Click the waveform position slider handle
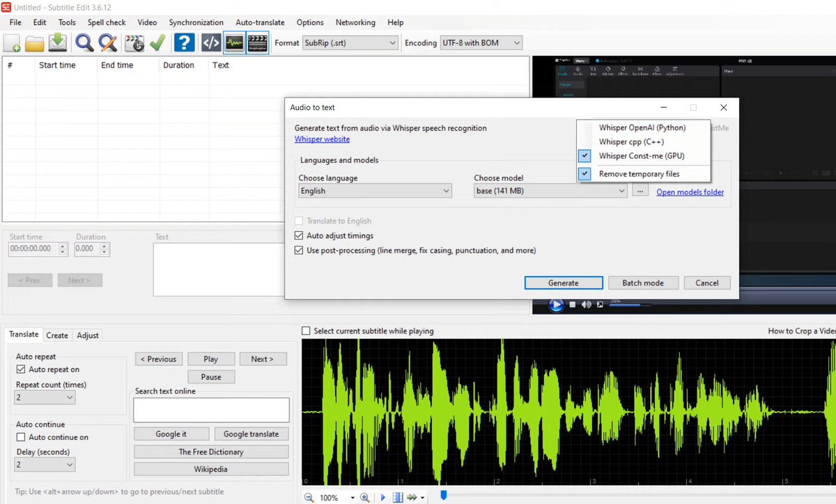 (x=443, y=496)
